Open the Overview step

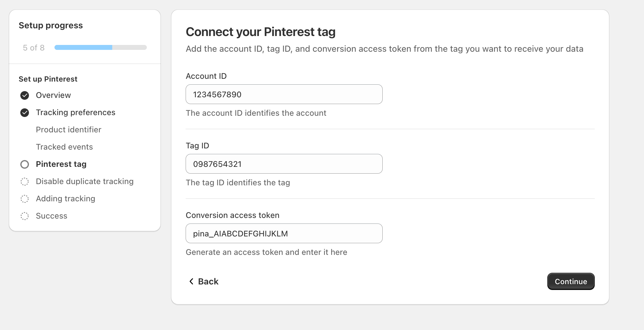[x=53, y=95]
